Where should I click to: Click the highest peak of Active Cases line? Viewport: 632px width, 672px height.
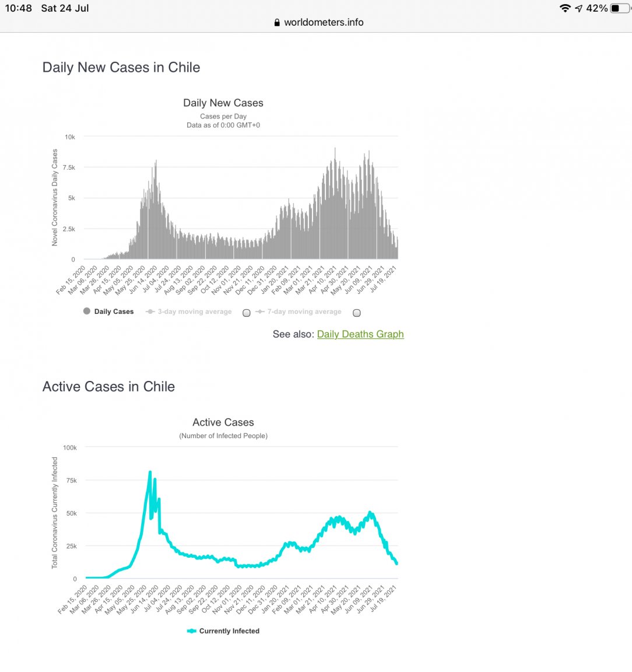click(x=150, y=473)
